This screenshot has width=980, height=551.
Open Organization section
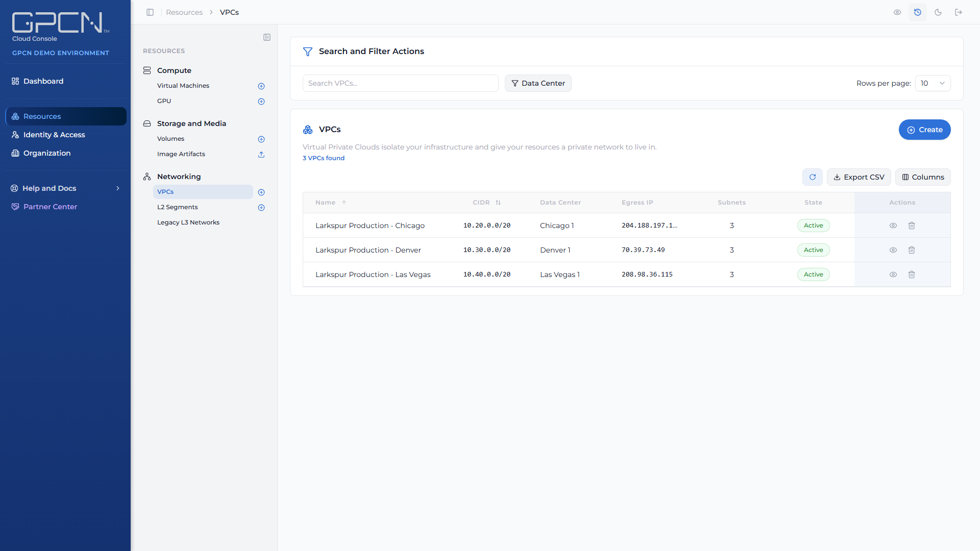coord(65,153)
